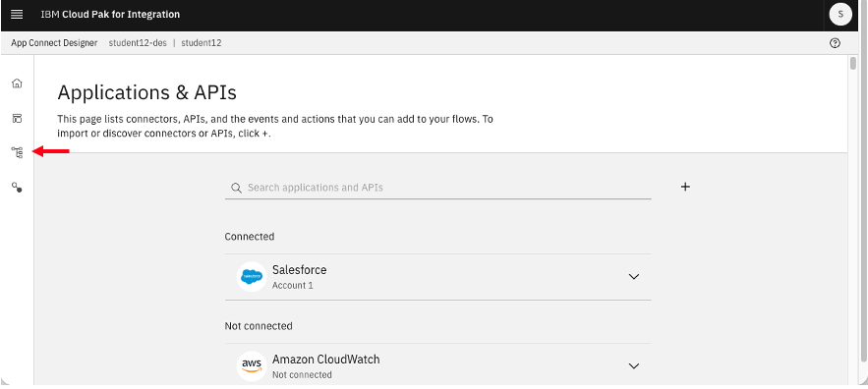Expand the Salesforce connector chevron
The width and height of the screenshot is (868, 389).
click(x=634, y=277)
